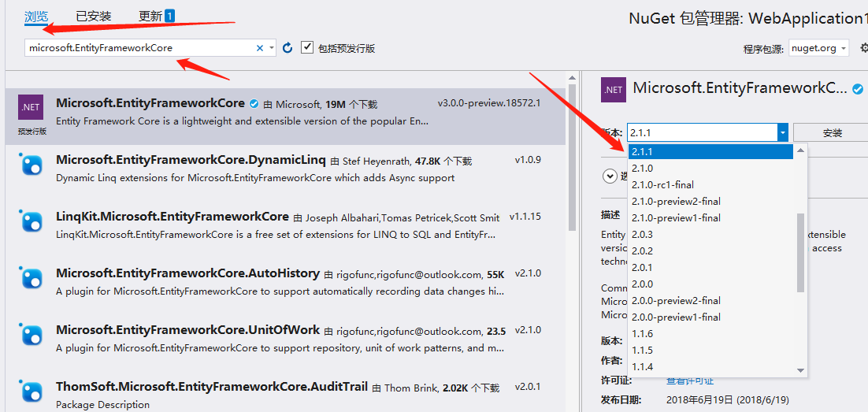This screenshot has width=868, height=412.
Task: Click the ThomSoft AuditTrail package icon
Action: [32, 391]
